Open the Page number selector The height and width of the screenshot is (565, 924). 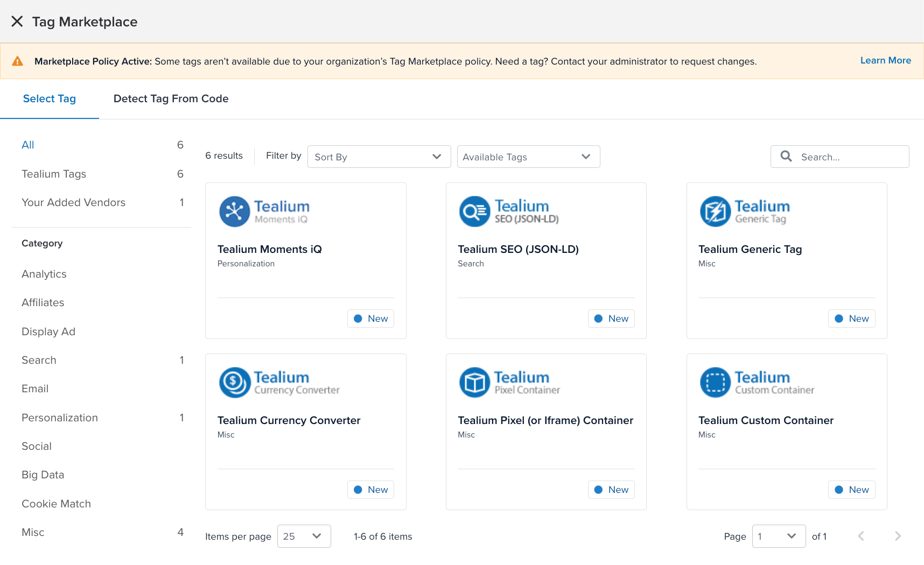pos(779,536)
